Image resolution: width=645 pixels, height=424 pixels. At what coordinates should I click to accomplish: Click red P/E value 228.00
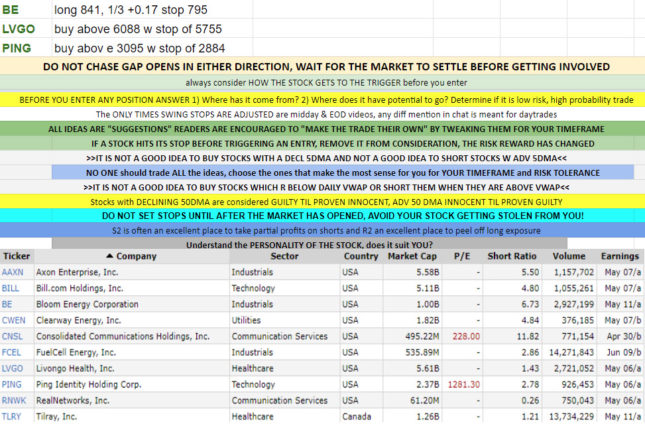tap(466, 336)
